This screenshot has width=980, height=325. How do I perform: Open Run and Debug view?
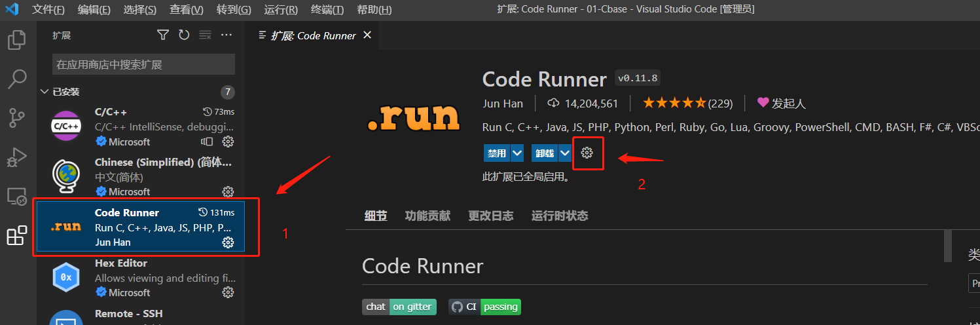tap(16, 157)
